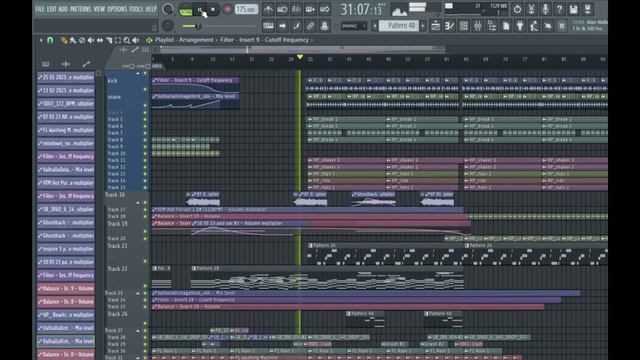Click the Arrangement breadcrumb in playlist title

pyautogui.click(x=196, y=40)
